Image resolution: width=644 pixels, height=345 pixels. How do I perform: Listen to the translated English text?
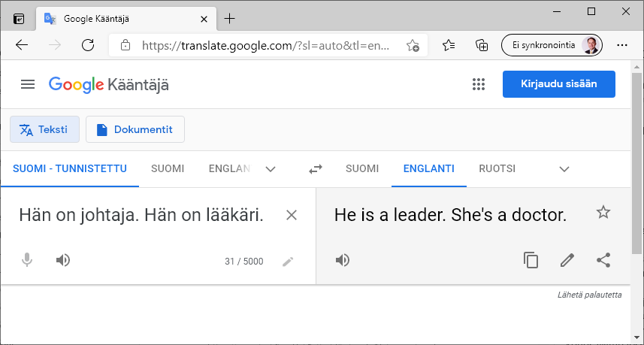343,260
